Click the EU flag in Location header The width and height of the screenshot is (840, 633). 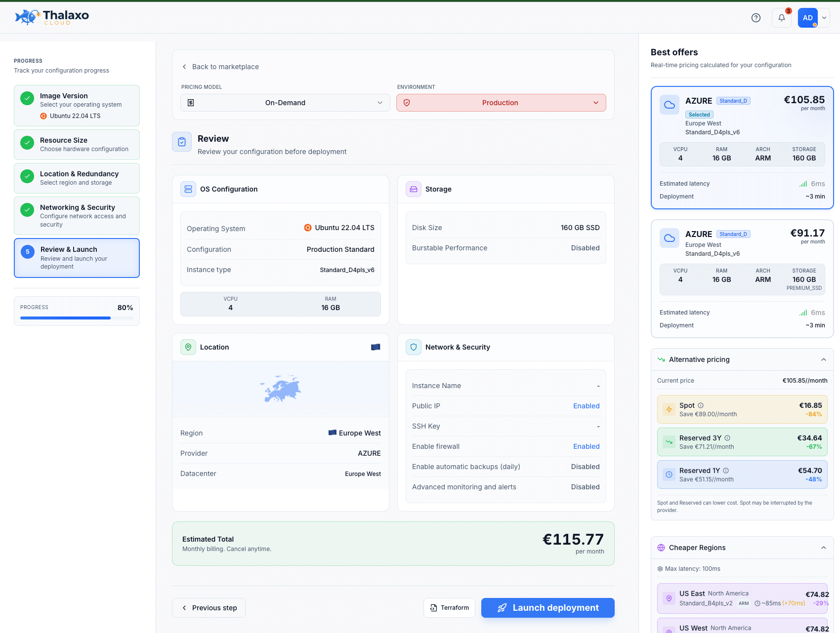pyautogui.click(x=376, y=347)
